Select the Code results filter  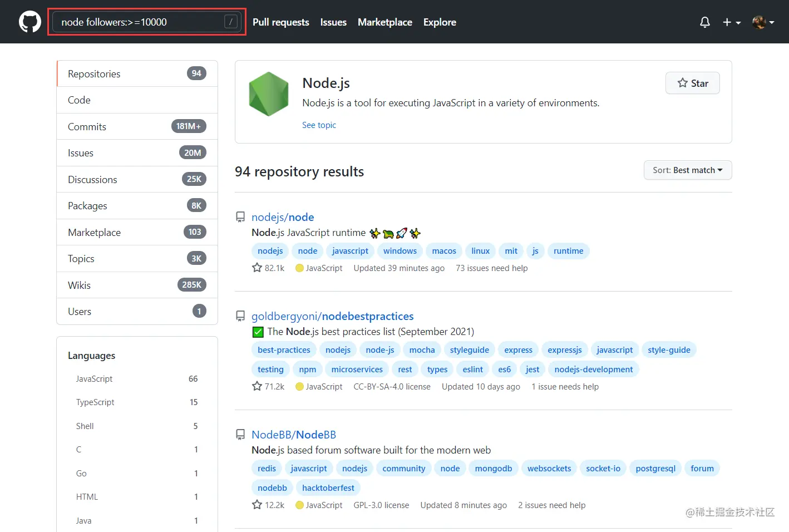(x=137, y=100)
